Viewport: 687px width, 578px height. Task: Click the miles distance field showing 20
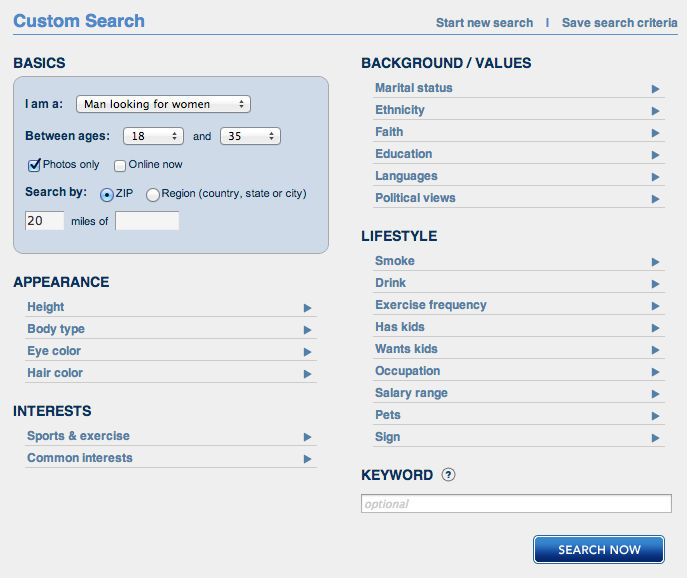[45, 220]
